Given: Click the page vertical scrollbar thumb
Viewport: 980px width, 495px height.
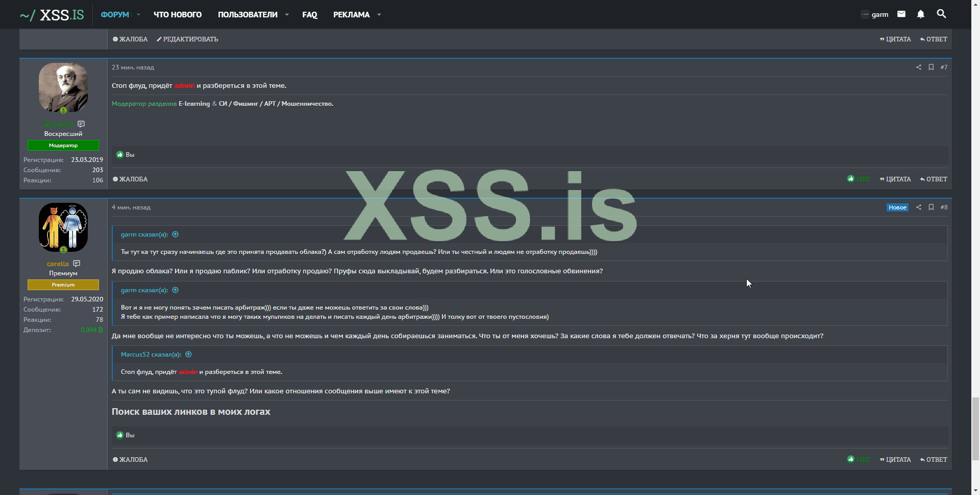Looking at the screenshot, I should tap(975, 428).
